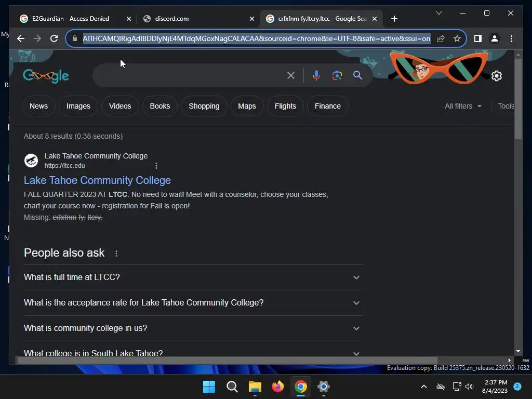Launch Firefox from the taskbar
Image resolution: width=532 pixels, height=399 pixels.
tap(278, 387)
